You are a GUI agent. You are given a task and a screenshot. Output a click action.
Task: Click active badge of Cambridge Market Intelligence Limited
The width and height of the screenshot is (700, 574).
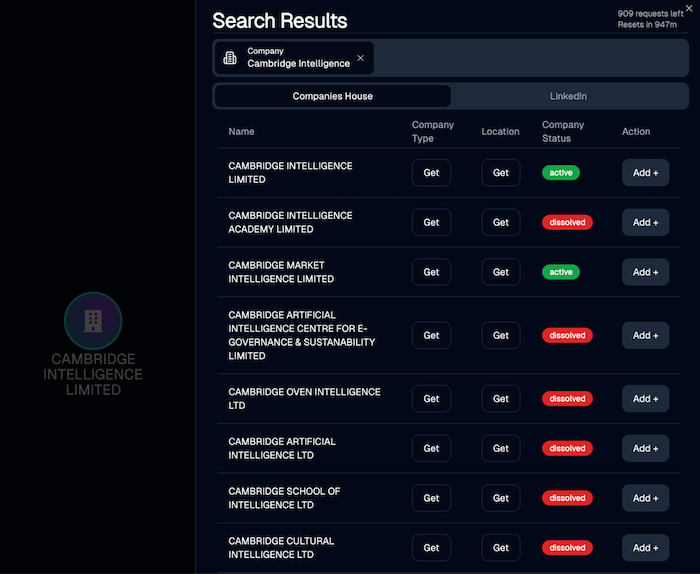(561, 272)
